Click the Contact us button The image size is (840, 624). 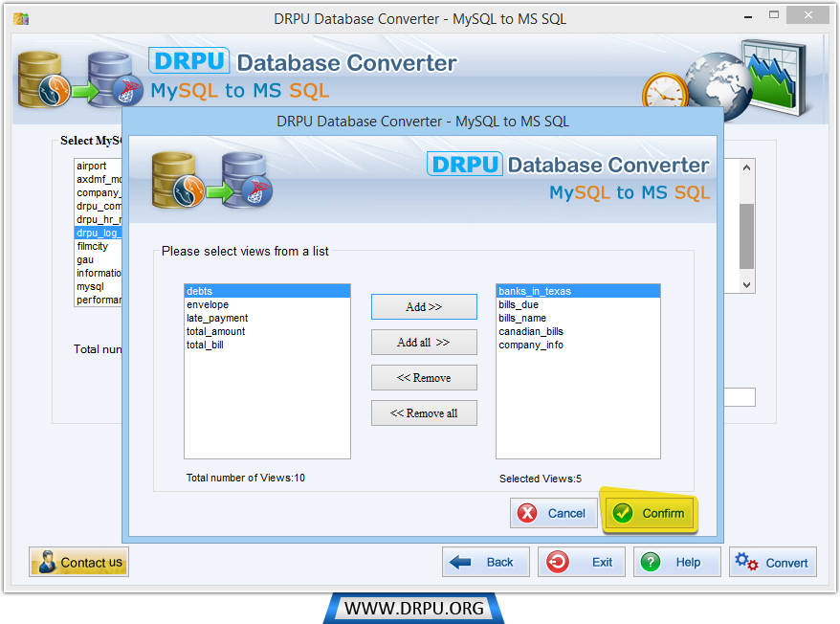tap(78, 562)
